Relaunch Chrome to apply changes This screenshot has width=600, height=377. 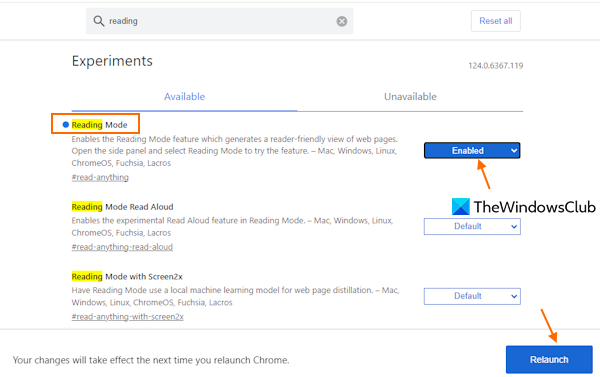point(549,359)
